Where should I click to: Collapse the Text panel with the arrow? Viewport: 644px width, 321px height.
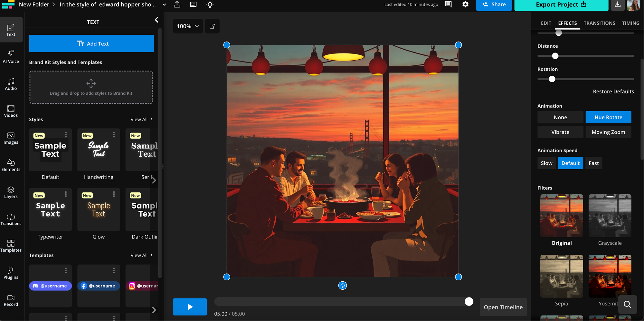tap(156, 20)
